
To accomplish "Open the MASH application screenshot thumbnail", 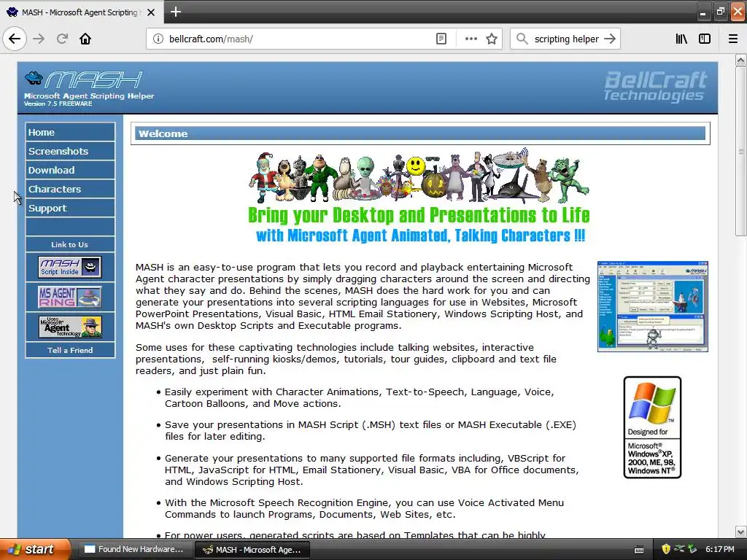I will [x=653, y=306].
